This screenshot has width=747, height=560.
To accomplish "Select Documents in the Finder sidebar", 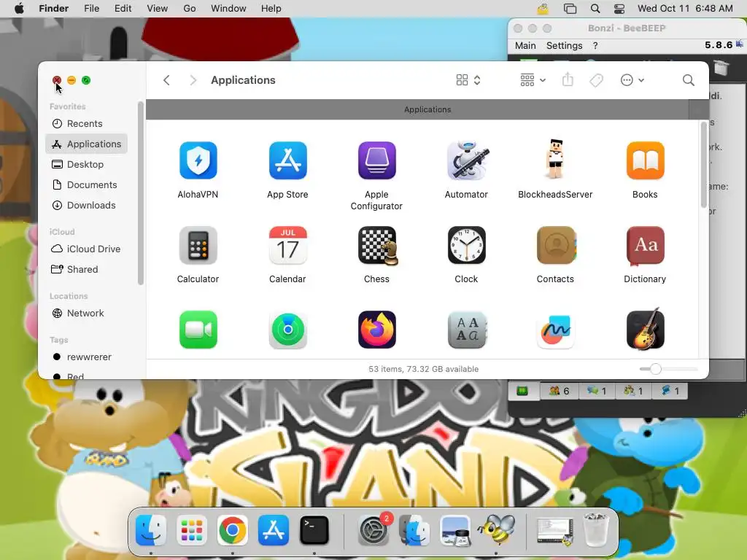I will 86,184.
